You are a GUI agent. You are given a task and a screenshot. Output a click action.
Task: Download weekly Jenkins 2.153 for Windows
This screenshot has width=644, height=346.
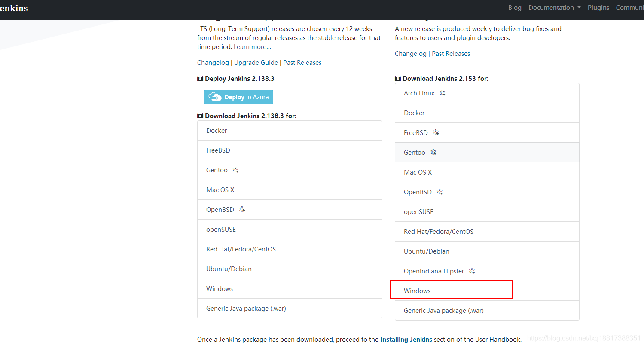click(x=487, y=291)
